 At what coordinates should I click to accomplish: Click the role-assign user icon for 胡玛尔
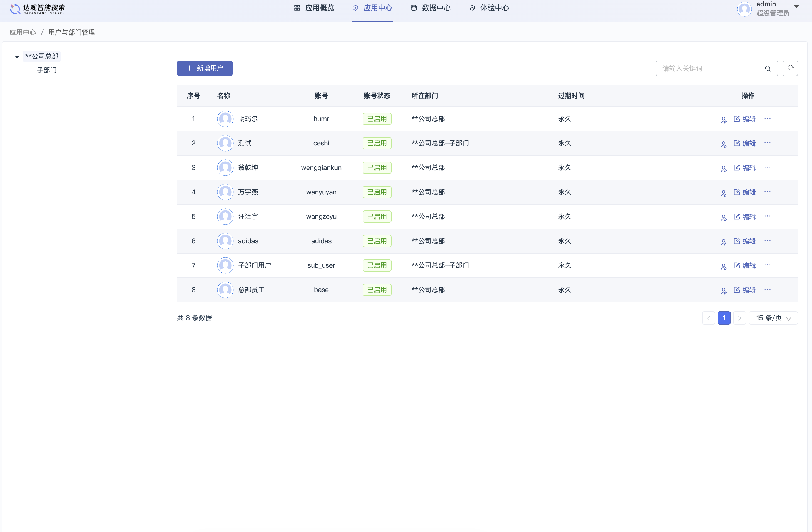click(x=724, y=120)
